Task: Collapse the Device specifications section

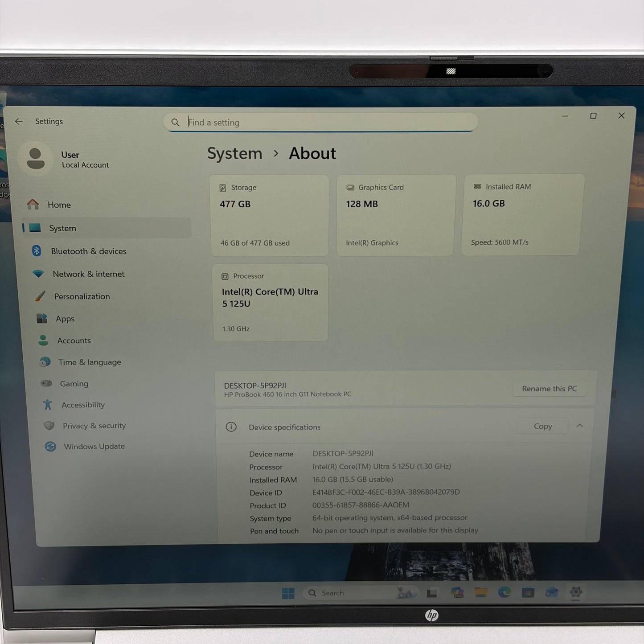Action: coord(579,426)
